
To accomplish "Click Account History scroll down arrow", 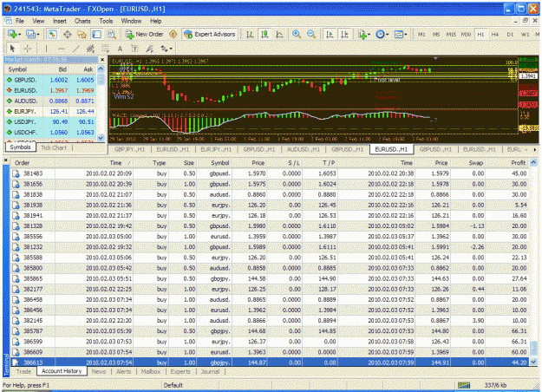I will tap(533, 362).
